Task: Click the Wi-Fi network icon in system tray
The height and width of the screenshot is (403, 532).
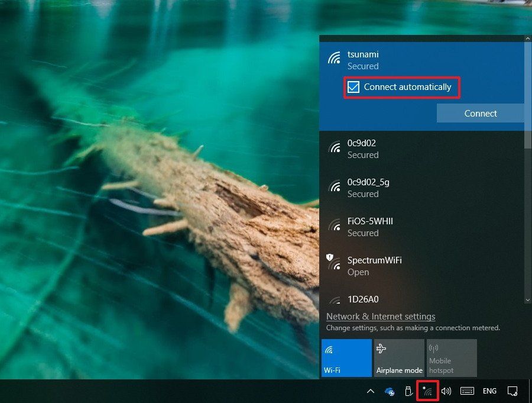Action: coord(427,391)
